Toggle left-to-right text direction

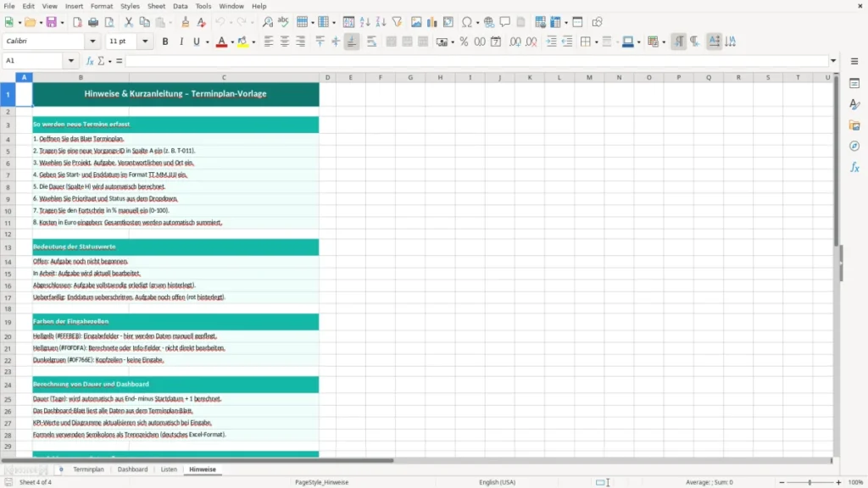coord(679,42)
